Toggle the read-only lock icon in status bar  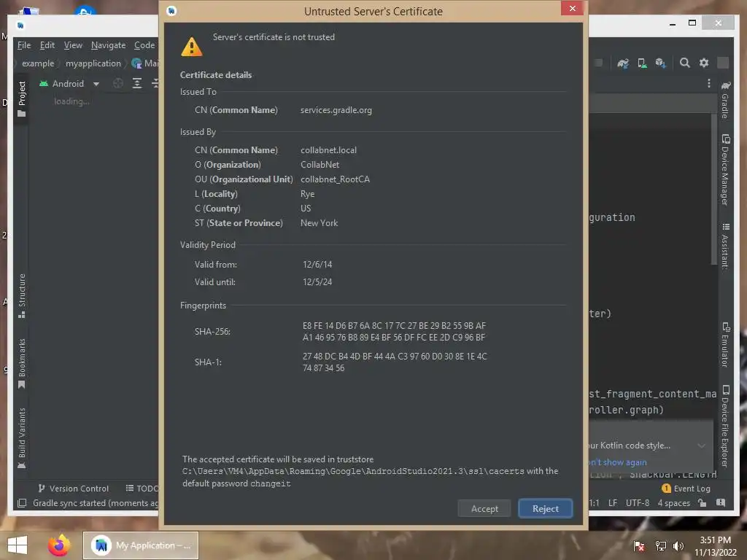coord(703,503)
